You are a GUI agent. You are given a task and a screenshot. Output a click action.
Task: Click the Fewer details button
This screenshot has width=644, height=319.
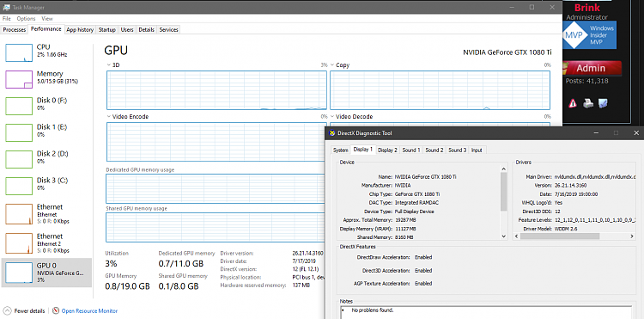(x=24, y=310)
